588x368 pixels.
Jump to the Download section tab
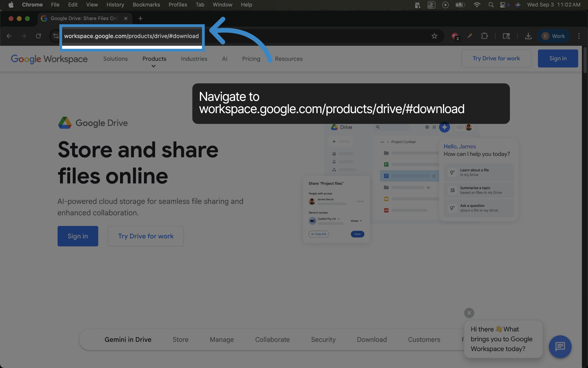pyautogui.click(x=372, y=339)
